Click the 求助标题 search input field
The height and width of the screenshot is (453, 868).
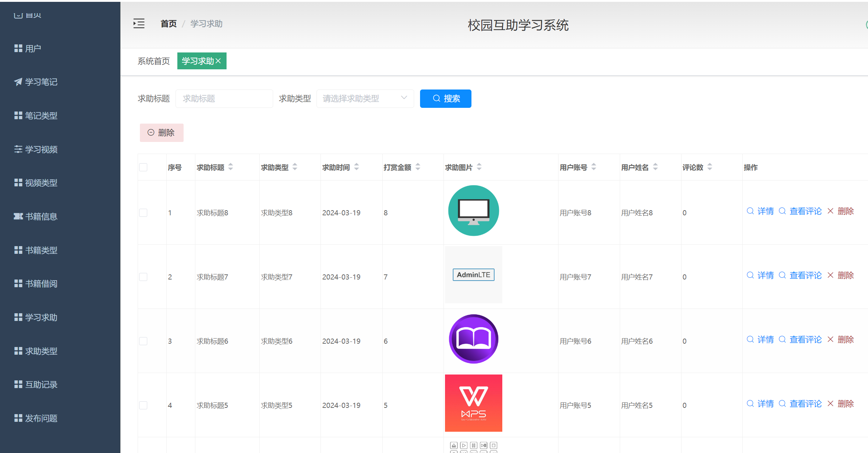click(224, 98)
